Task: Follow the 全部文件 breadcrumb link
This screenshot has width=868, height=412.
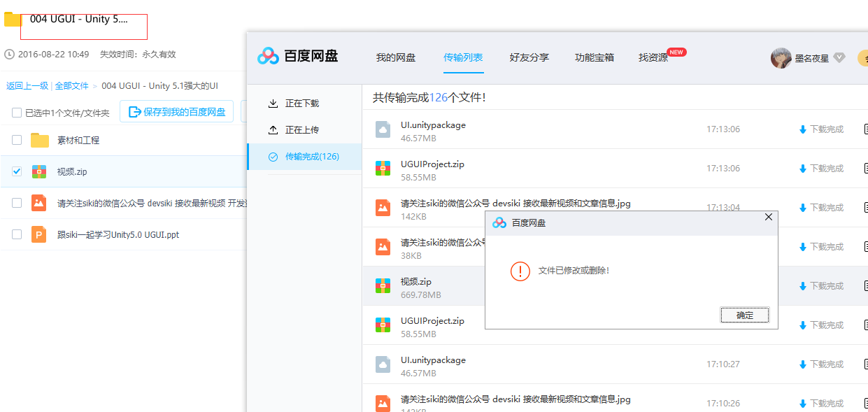Action: tap(72, 85)
